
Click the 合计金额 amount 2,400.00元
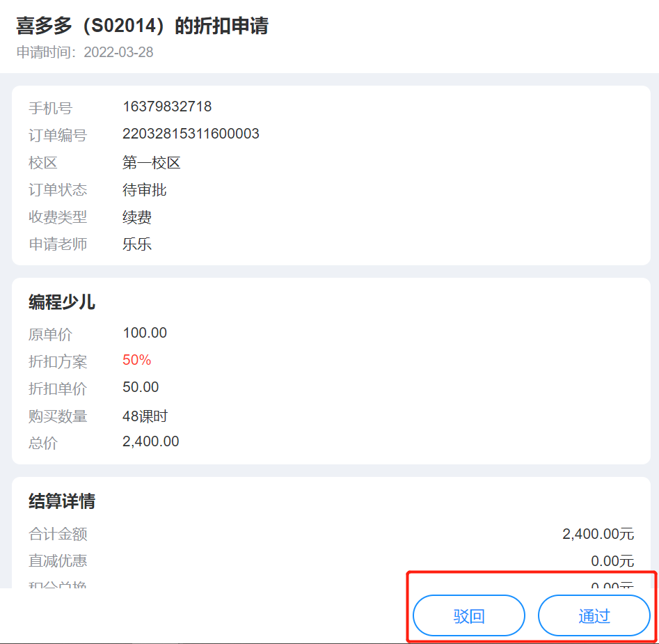tap(598, 534)
